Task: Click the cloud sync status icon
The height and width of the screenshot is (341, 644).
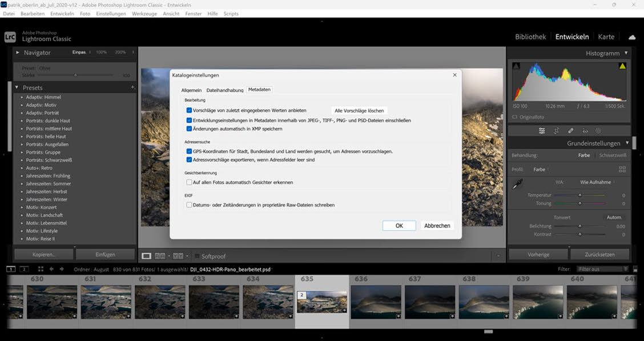Action: 632,37
